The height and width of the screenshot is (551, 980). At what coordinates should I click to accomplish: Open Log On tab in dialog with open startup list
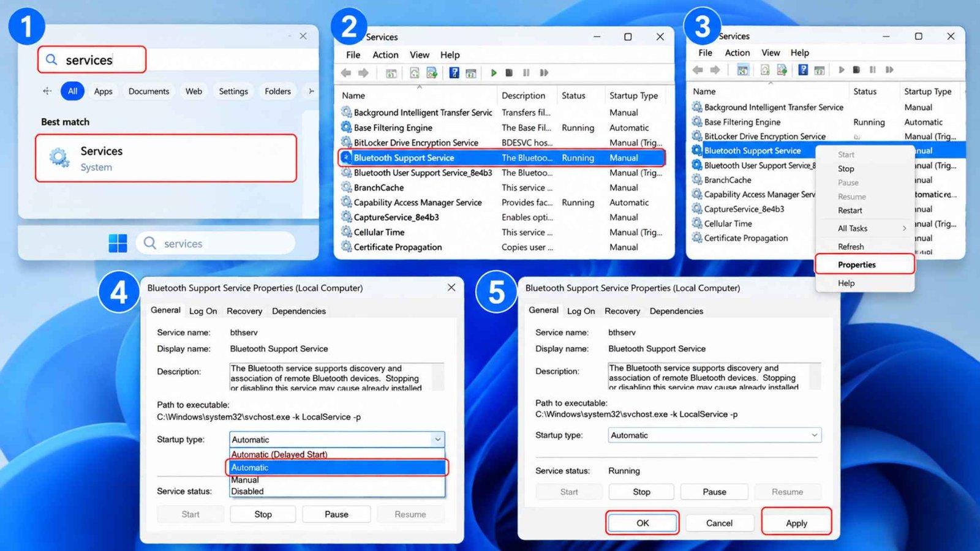click(203, 311)
